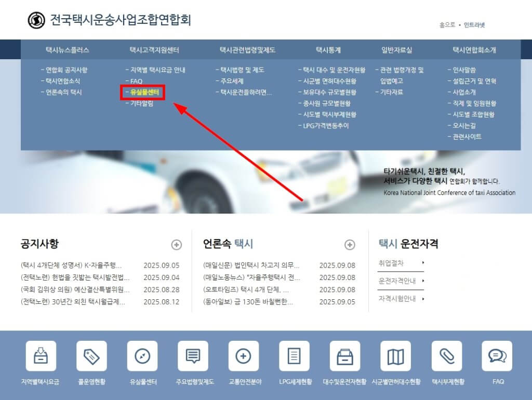
Task: Click the 인트라넷 link at top right
Action: point(474,25)
